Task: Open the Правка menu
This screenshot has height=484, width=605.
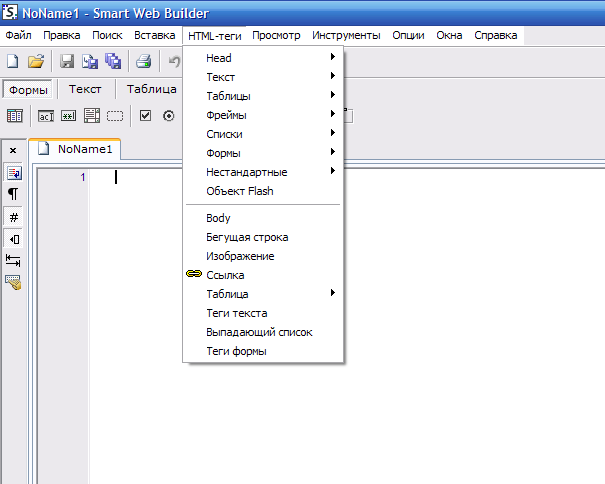Action: click(x=62, y=35)
